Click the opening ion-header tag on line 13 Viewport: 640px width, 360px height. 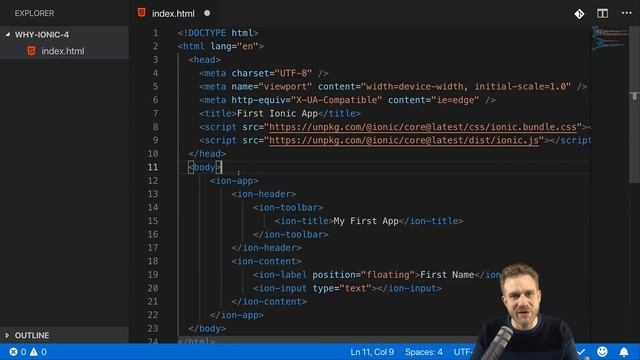pyautogui.click(x=264, y=194)
